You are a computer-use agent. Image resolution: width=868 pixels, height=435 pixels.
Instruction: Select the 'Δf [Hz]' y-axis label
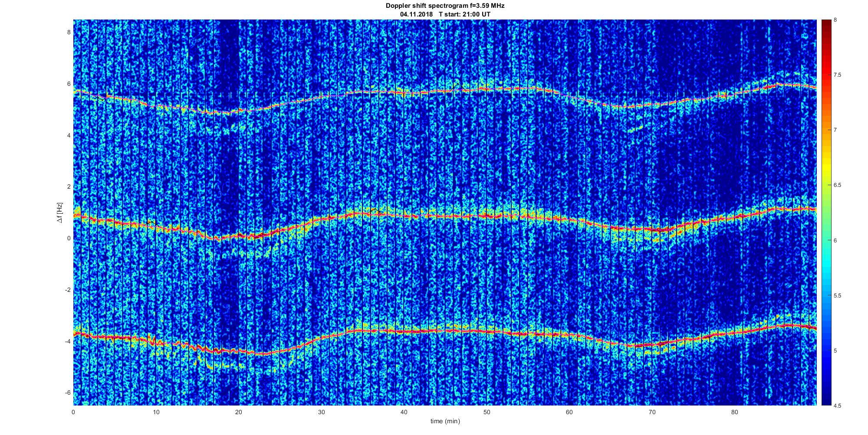pyautogui.click(x=59, y=213)
